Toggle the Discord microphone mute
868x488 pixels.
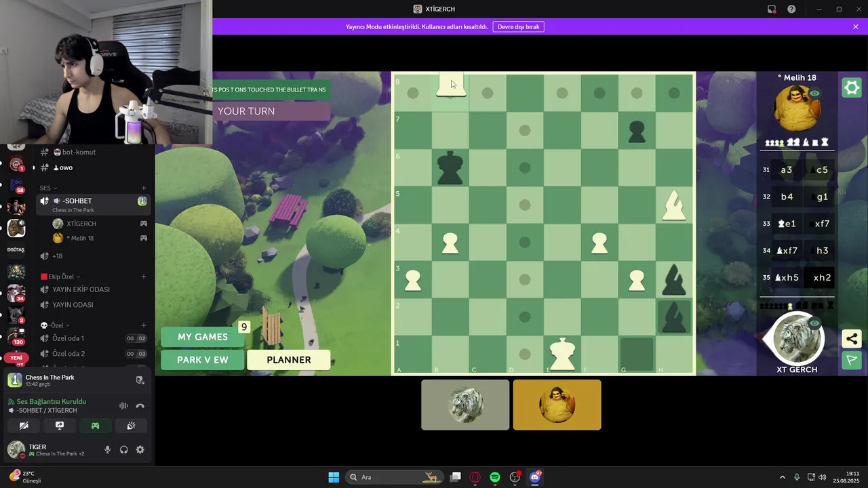[x=107, y=450]
